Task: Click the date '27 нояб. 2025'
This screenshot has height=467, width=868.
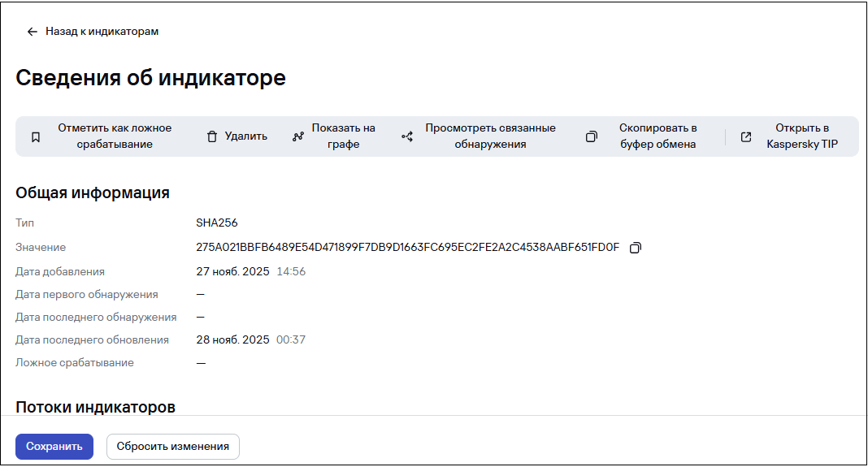Action: (x=232, y=272)
